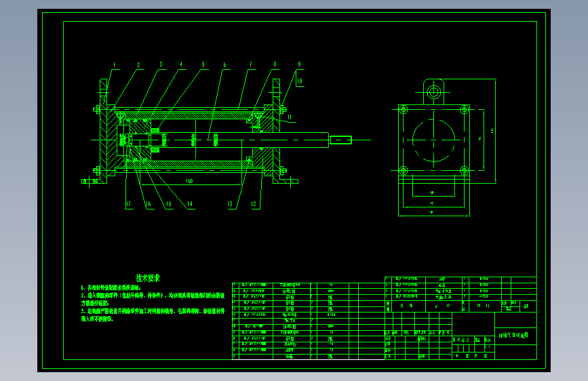Click part callout number 15
This screenshot has width=588, height=381.
[x=168, y=204]
